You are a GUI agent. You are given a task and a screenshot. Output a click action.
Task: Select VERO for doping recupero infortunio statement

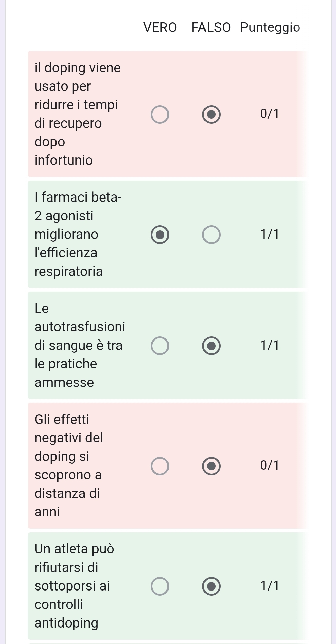point(160,114)
